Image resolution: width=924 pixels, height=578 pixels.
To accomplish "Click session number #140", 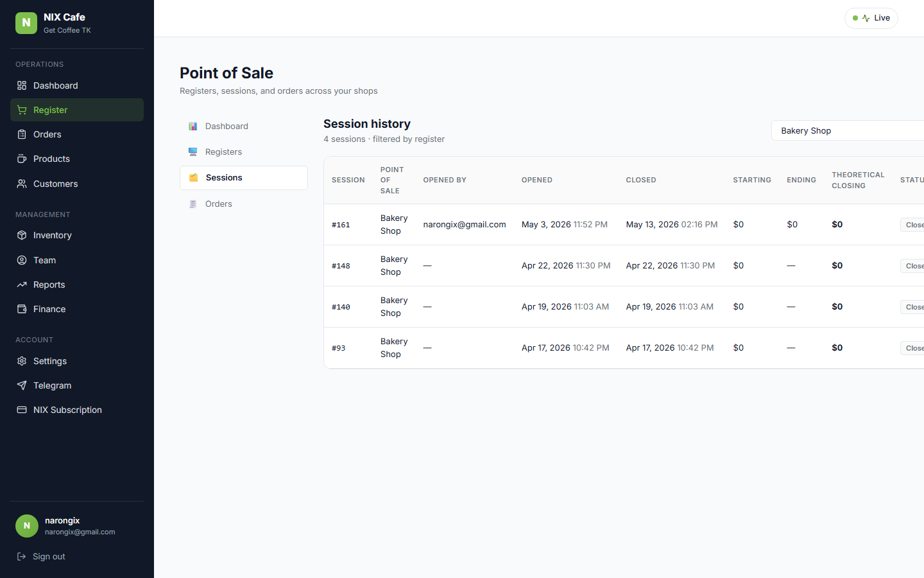I will [341, 307].
